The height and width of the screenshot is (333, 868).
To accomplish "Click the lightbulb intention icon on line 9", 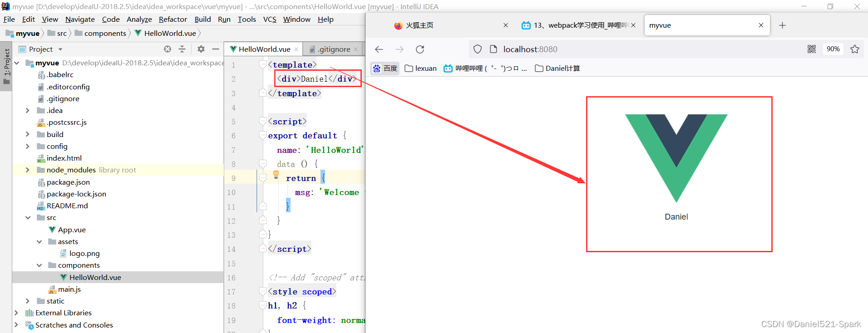I will [x=276, y=175].
